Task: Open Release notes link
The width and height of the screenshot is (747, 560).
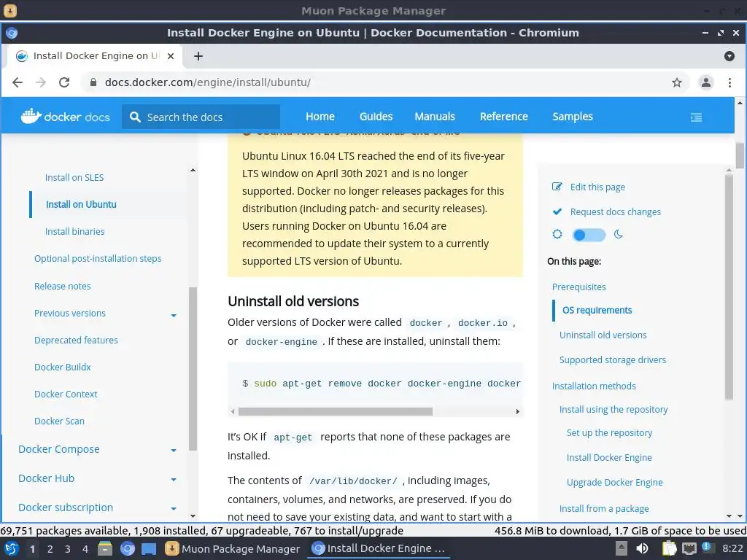Action: [63, 286]
